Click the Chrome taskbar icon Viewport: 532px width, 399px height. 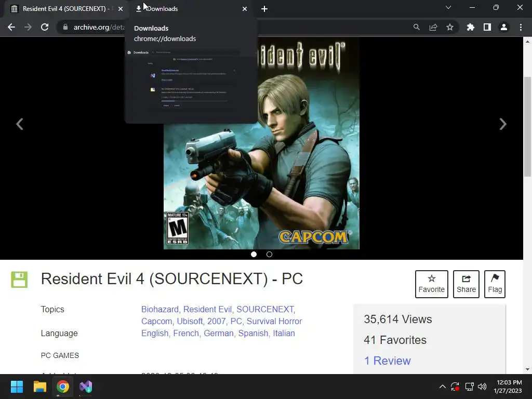63,387
